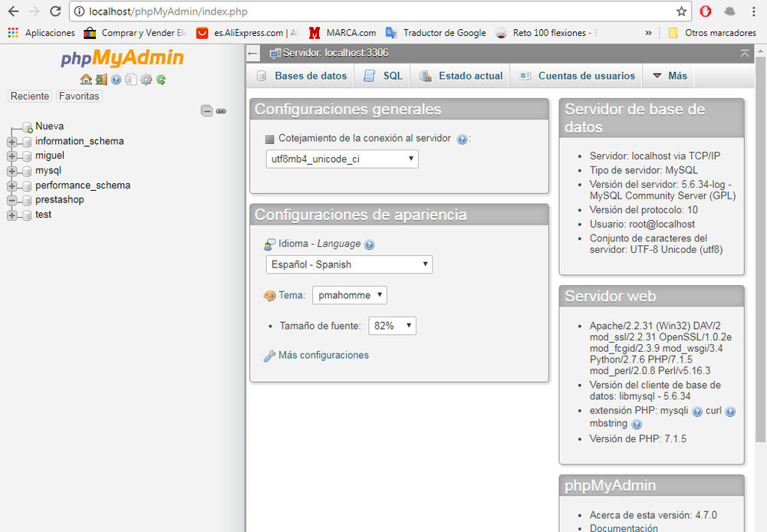Open the Español - Spanish language dropdown
The image size is (767, 532).
349,264
